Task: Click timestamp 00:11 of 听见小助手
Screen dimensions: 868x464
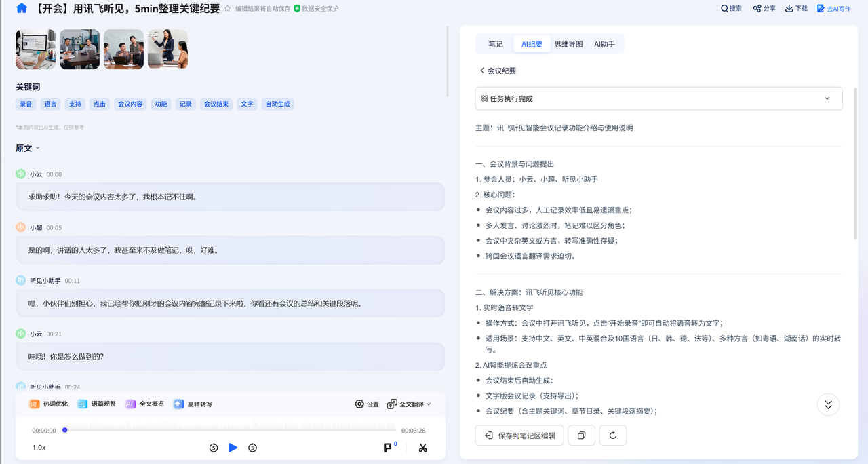Action: pos(73,281)
